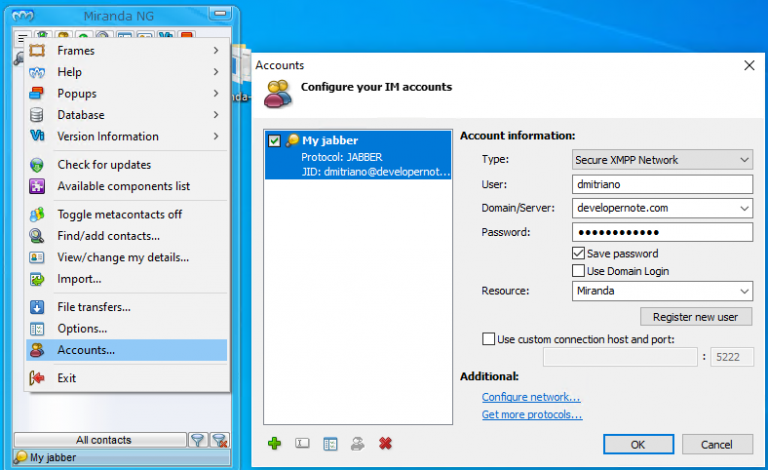768x470 pixels.
Task: Open File transfers... menu entry
Action: [127, 307]
